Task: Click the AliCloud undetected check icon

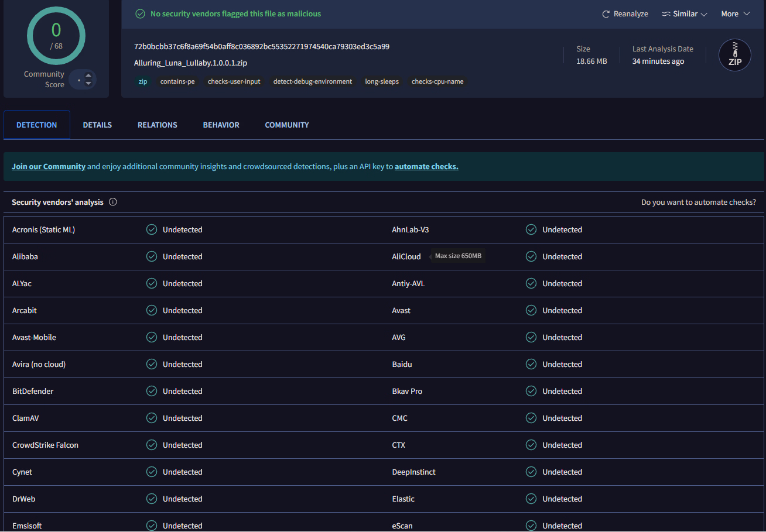Action: [x=531, y=256]
